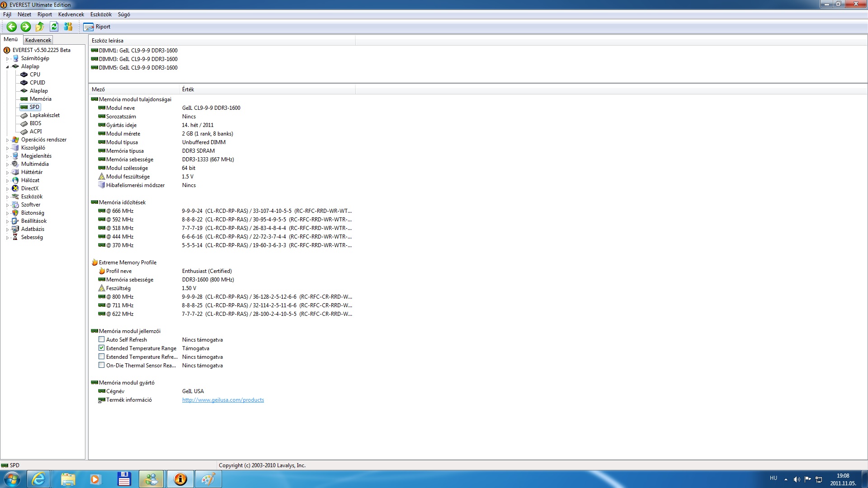
Task: Toggle the On-Die Thermal Sensor checkbox
Action: [x=102, y=365]
